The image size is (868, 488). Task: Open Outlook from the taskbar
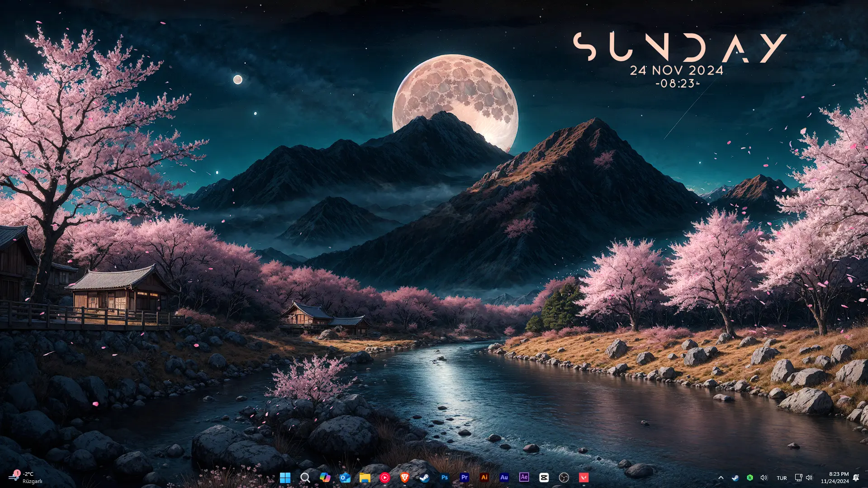345,478
